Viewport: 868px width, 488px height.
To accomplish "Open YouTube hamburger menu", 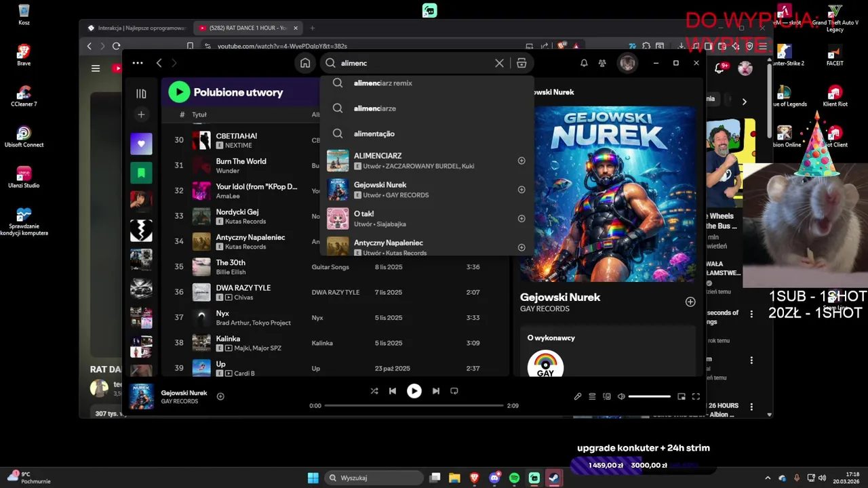I will click(96, 68).
